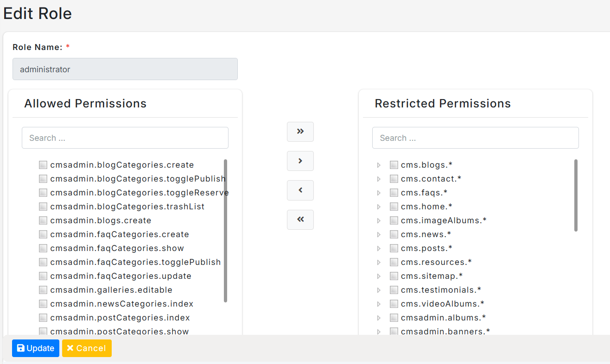Expand the cms.faqs.* tree node

tap(379, 193)
